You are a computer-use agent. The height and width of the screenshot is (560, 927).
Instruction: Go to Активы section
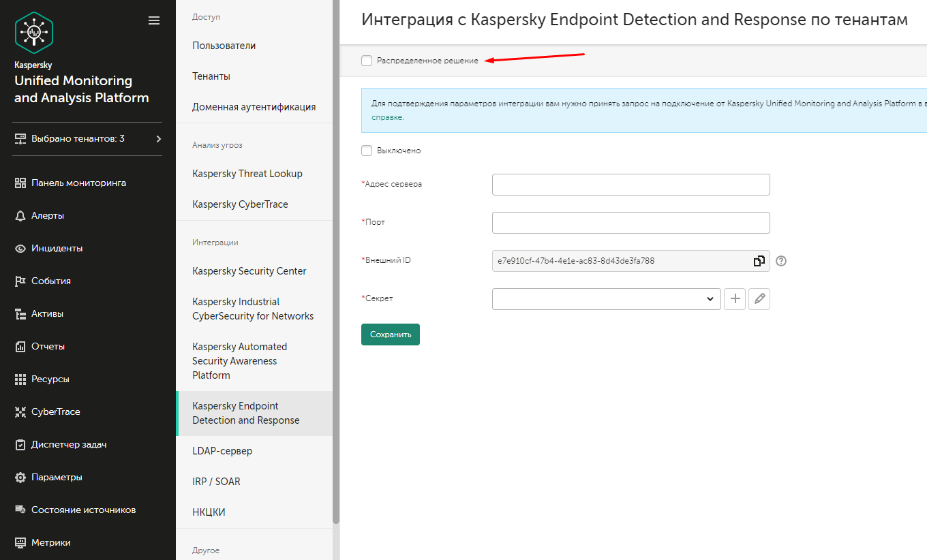pyautogui.click(x=47, y=313)
